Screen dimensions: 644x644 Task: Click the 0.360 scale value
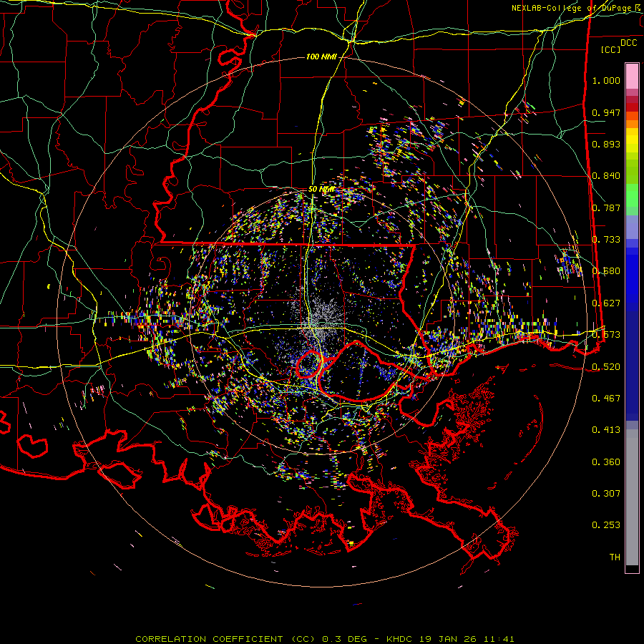pyautogui.click(x=606, y=462)
